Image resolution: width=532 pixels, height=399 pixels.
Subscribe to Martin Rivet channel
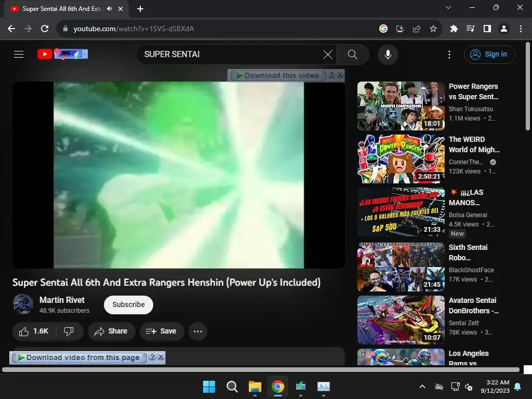point(129,304)
